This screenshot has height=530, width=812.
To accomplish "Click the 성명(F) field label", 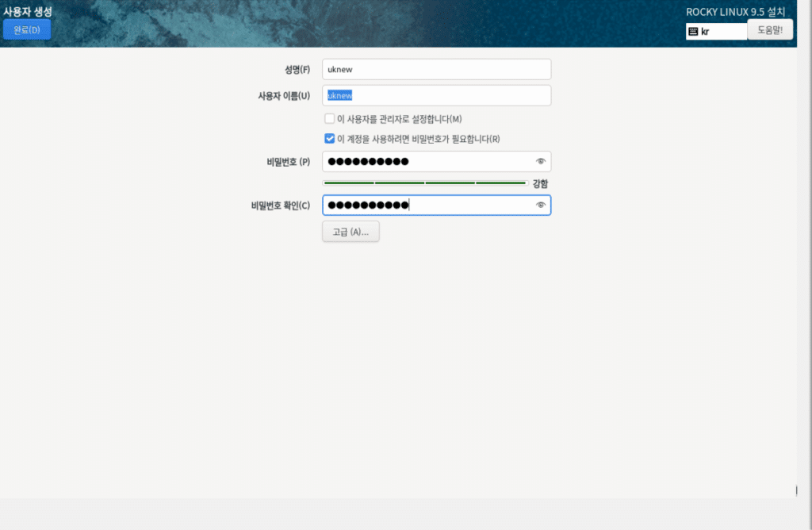I will 297,69.
